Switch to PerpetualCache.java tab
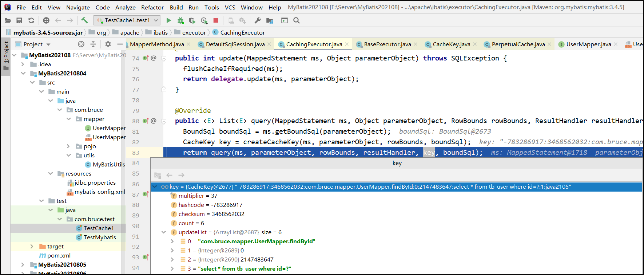This screenshot has height=275, width=644. (518, 44)
